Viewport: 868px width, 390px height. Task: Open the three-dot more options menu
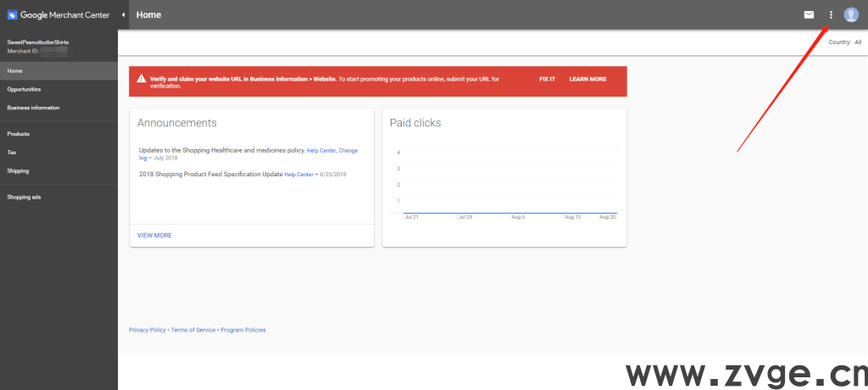coord(831,14)
